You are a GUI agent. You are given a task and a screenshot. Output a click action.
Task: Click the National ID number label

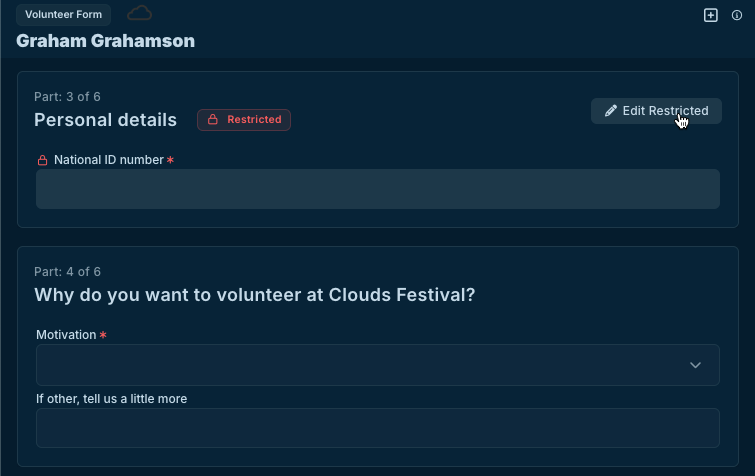click(109, 160)
